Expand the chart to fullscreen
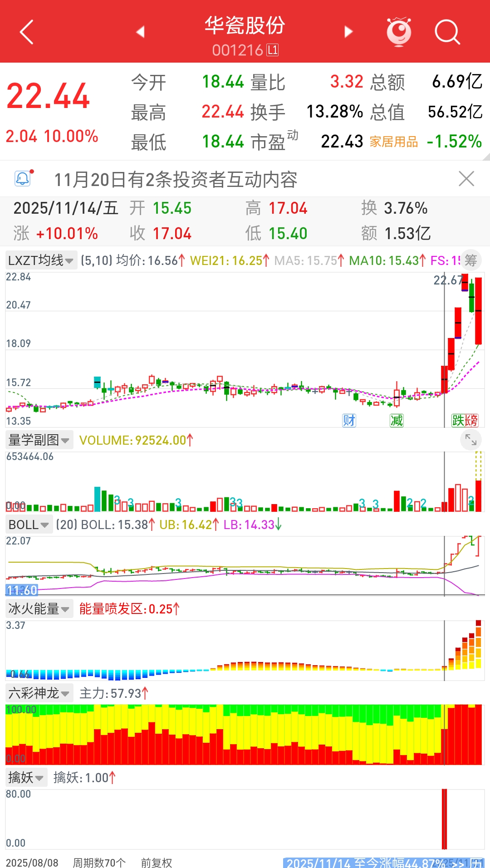This screenshot has width=490, height=868. tap(471, 440)
